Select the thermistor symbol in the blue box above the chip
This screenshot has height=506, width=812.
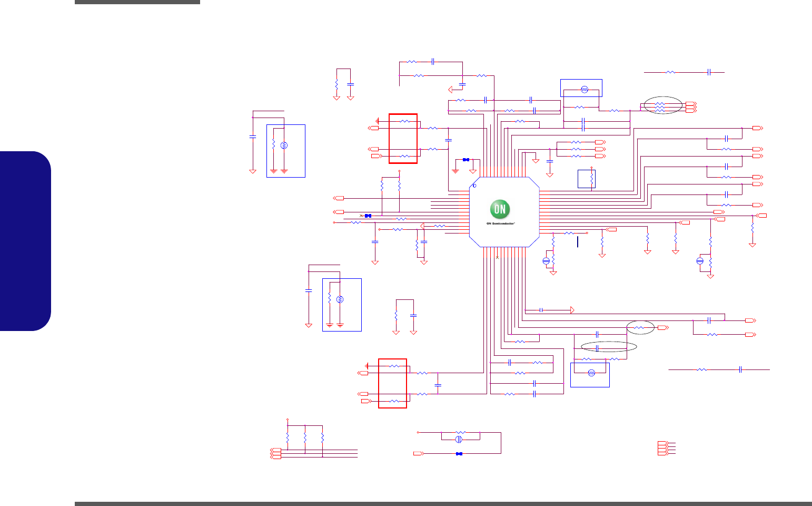584,90
